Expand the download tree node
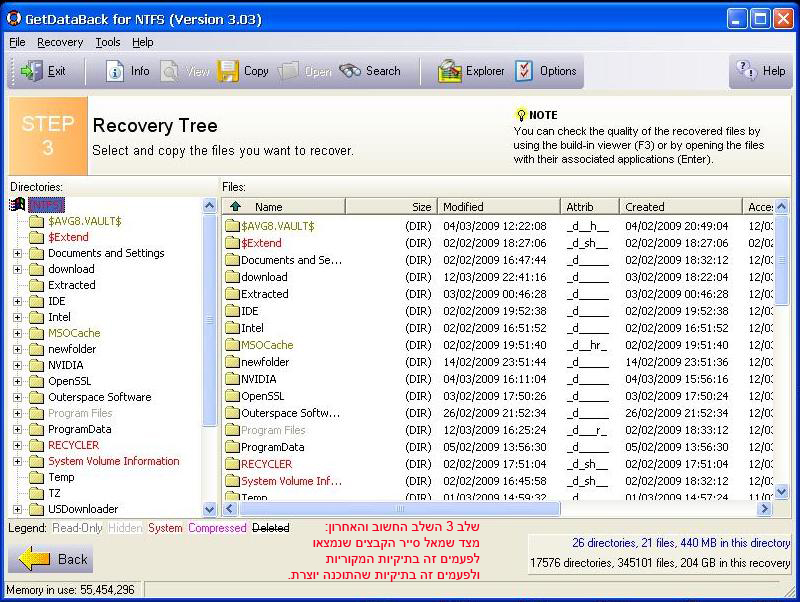 point(17,269)
